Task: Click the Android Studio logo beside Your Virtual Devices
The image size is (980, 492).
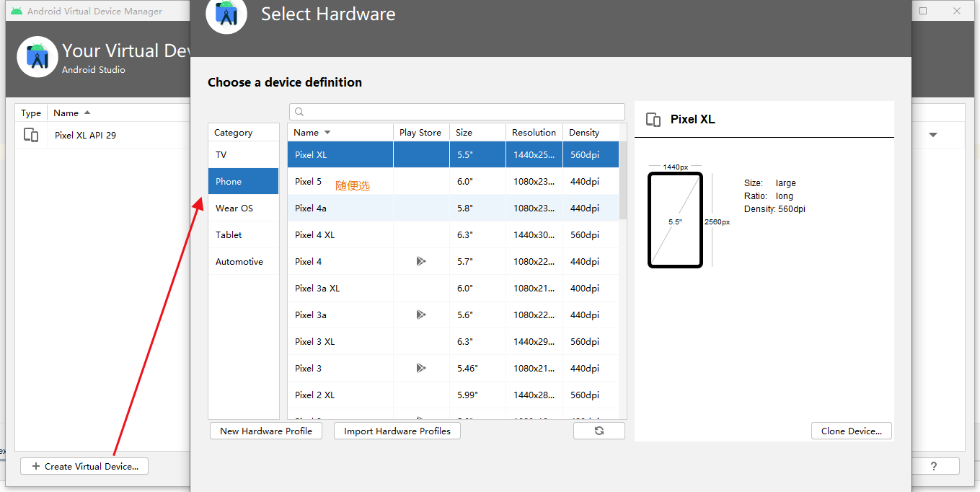Action: click(x=37, y=57)
